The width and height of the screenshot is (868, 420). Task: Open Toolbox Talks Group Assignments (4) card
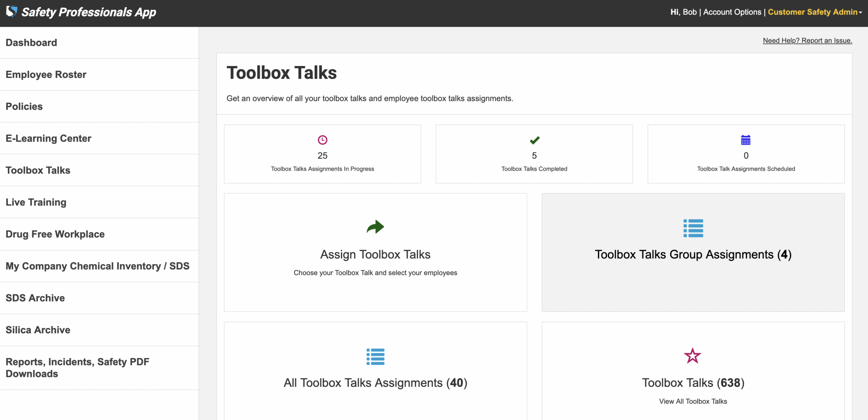[x=693, y=254]
